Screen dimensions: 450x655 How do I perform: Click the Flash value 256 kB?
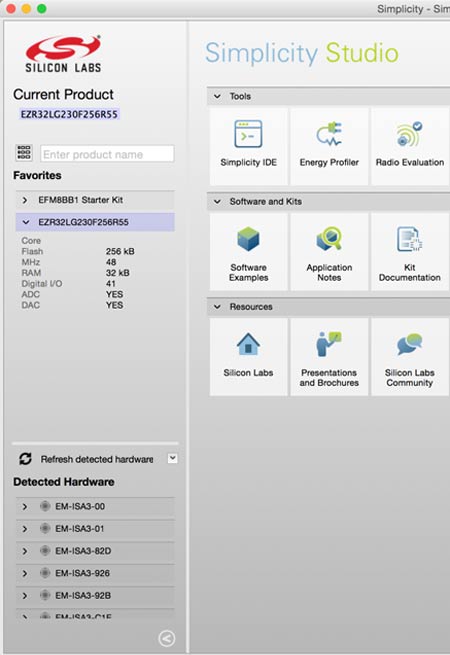pyautogui.click(x=120, y=251)
